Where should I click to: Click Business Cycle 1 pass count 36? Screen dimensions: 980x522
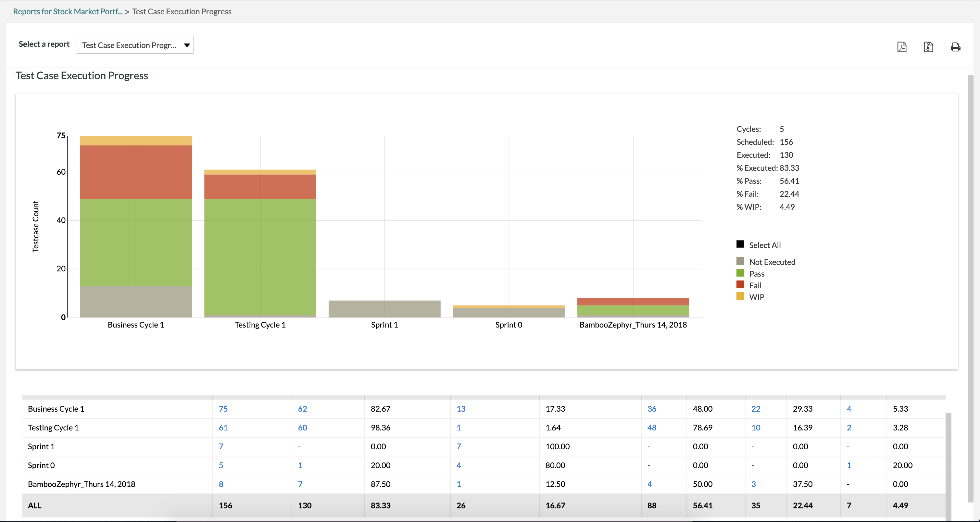pos(652,409)
